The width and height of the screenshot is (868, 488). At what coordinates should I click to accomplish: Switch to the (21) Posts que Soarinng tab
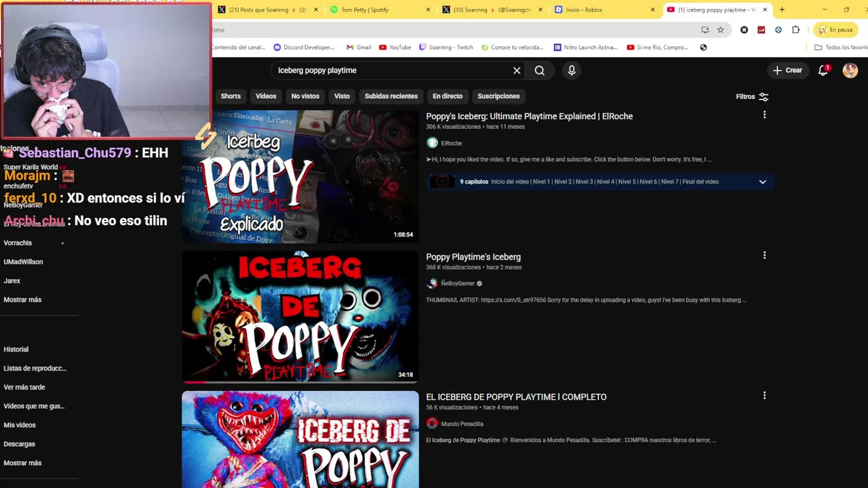click(x=268, y=9)
